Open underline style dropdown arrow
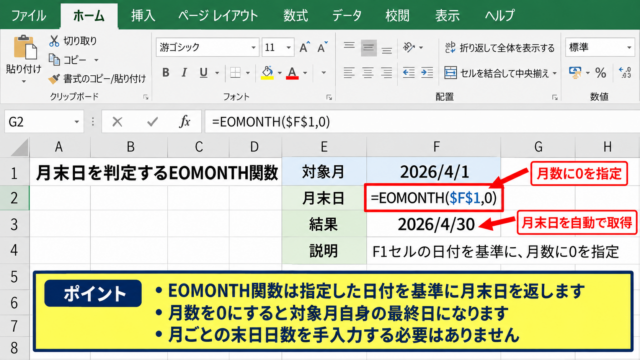Image resolution: width=640 pixels, height=360 pixels. [x=217, y=73]
